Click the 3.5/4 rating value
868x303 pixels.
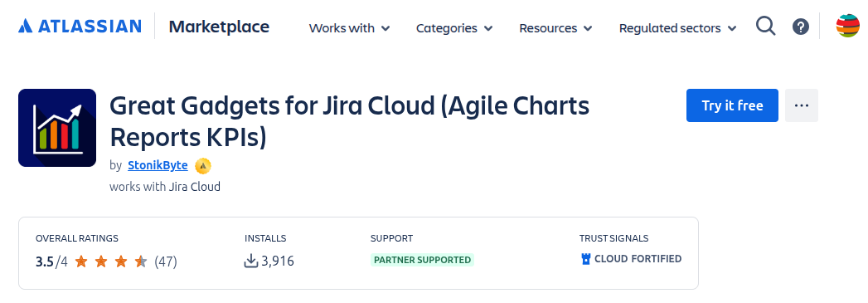pyautogui.click(x=51, y=261)
